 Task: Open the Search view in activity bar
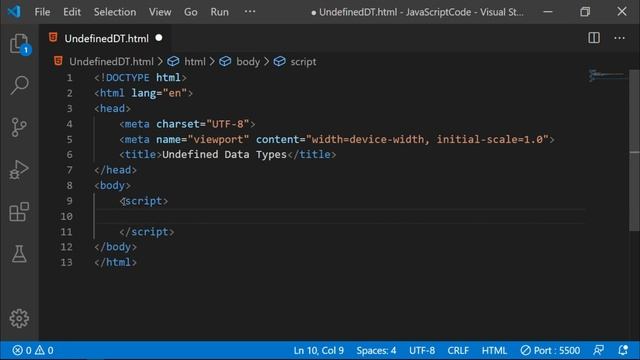pos(19,85)
